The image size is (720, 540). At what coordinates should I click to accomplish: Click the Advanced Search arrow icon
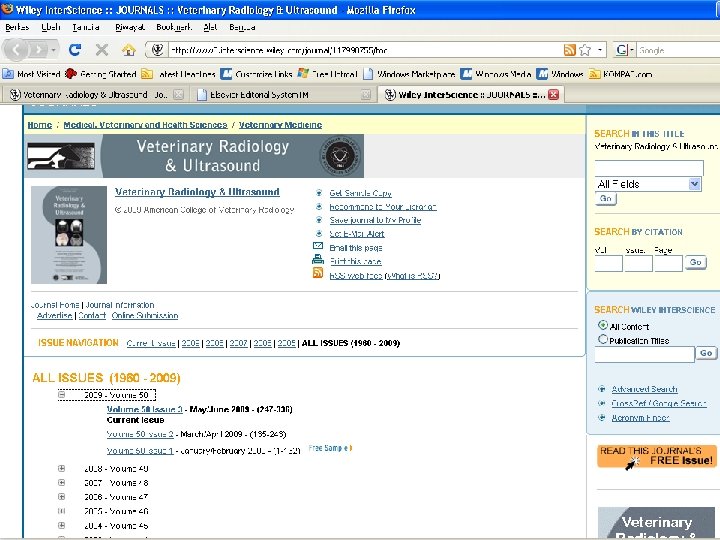(x=602, y=389)
